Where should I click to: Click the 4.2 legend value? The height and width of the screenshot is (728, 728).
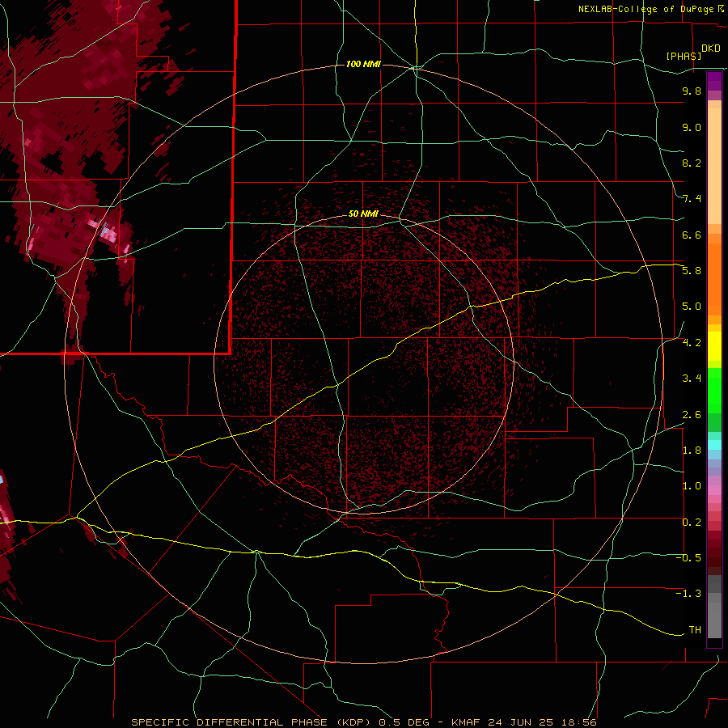pos(692,343)
